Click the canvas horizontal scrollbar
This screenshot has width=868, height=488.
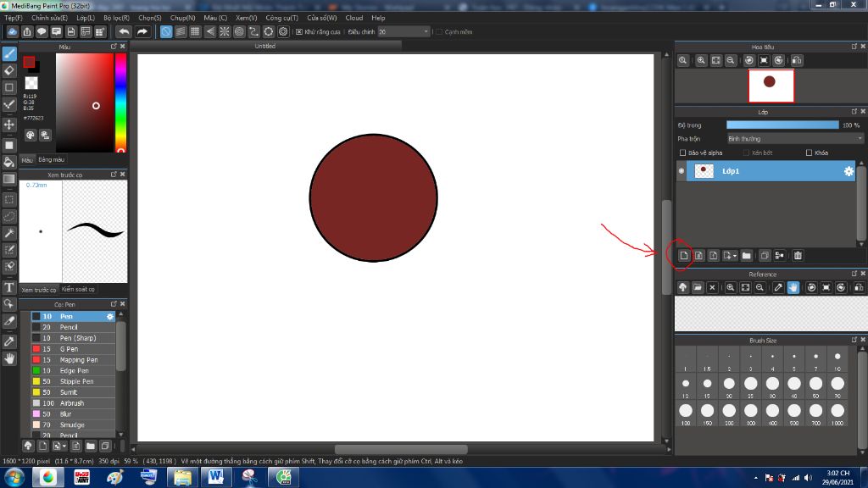[401, 449]
